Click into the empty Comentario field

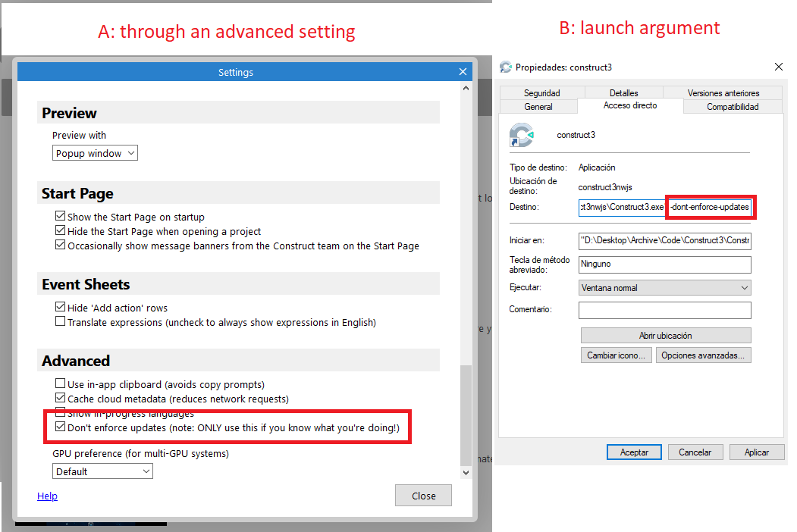[x=664, y=310]
